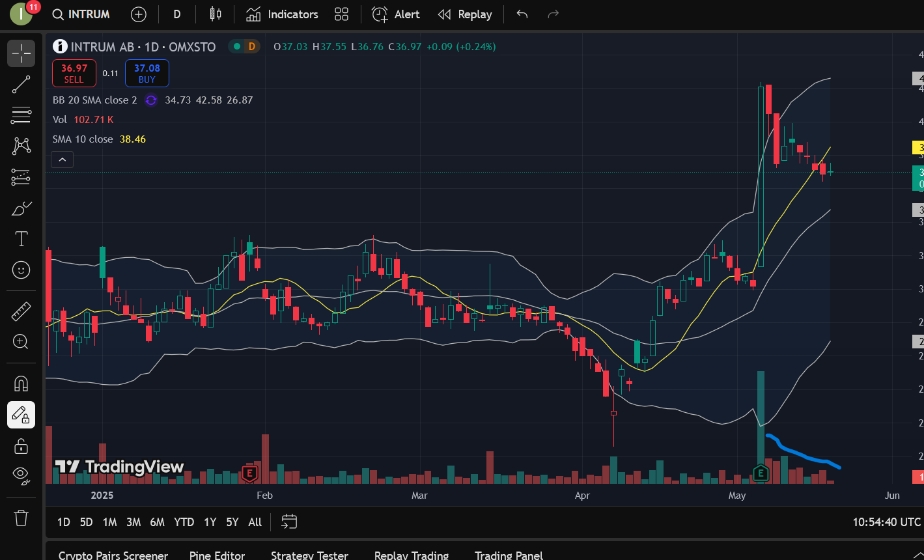The image size is (924, 560).
Task: Open the Trading Panel tab
Action: (x=509, y=555)
